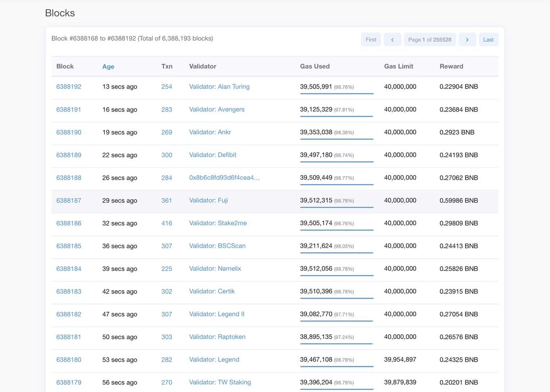View the 282 transactions link
Screen dimensions: 550x392
tap(167, 359)
